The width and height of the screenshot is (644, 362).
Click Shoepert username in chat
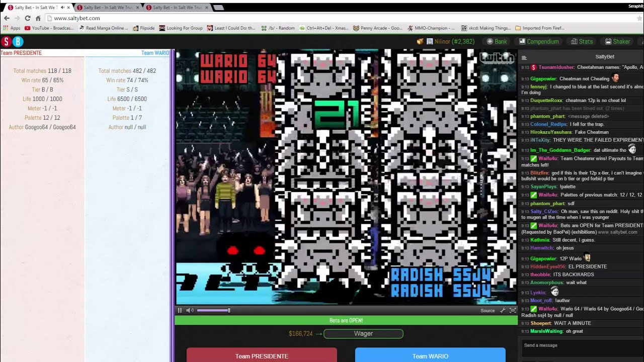(541, 323)
